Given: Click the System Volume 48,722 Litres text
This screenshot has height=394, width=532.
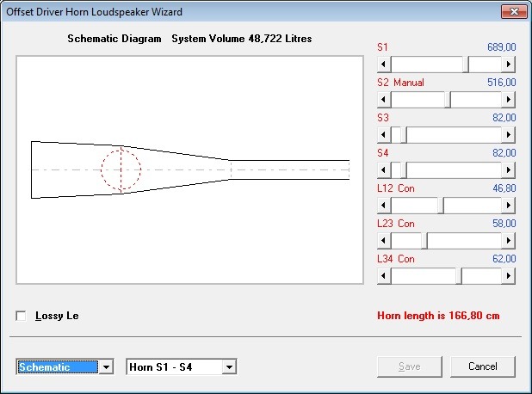Looking at the screenshot, I should pos(242,39).
